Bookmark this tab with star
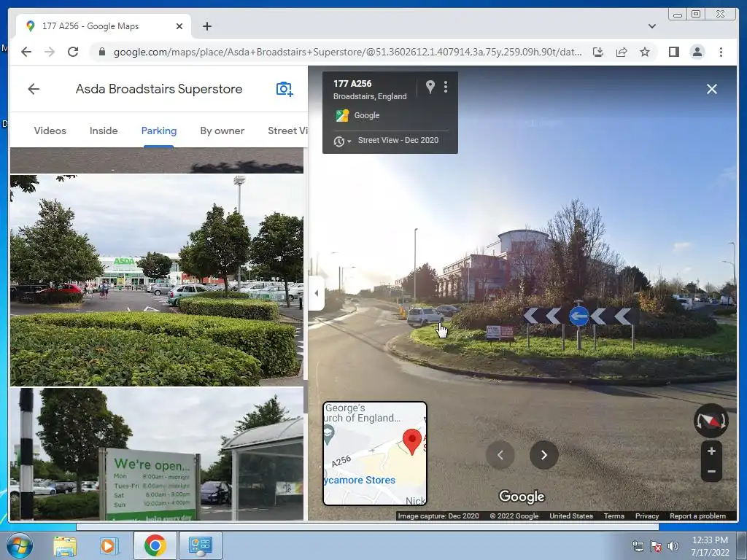747x560 pixels. click(645, 52)
